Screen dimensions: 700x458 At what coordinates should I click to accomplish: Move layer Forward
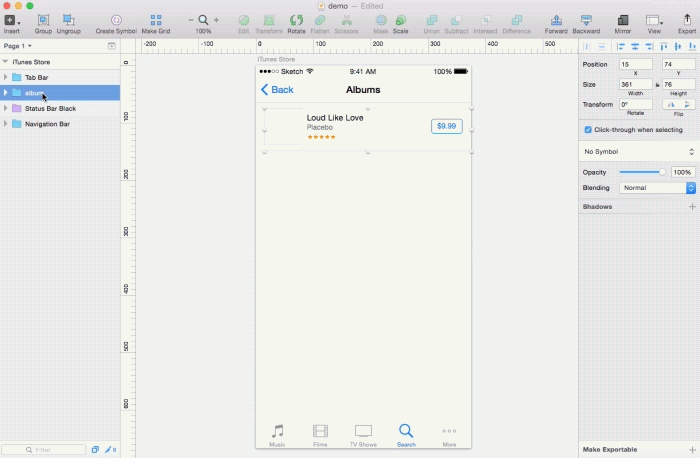pyautogui.click(x=556, y=24)
